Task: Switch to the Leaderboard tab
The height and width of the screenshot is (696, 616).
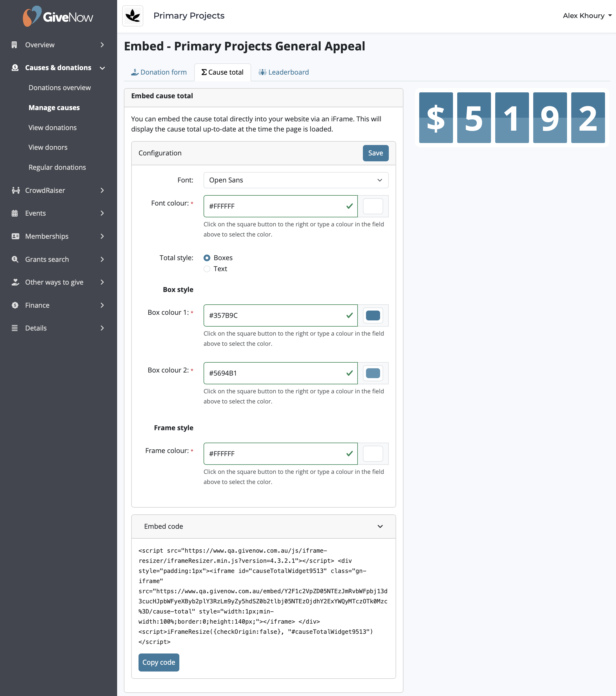Action: (284, 72)
